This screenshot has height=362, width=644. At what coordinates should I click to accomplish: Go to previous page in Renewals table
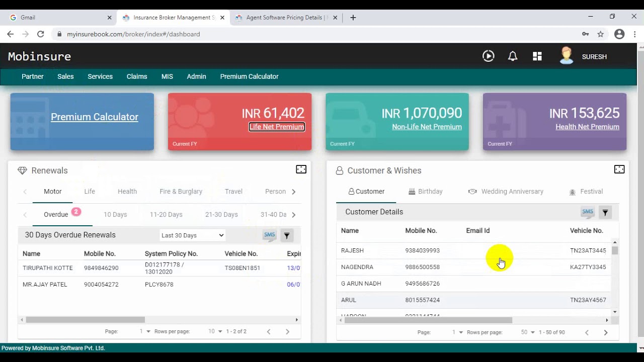269,331
